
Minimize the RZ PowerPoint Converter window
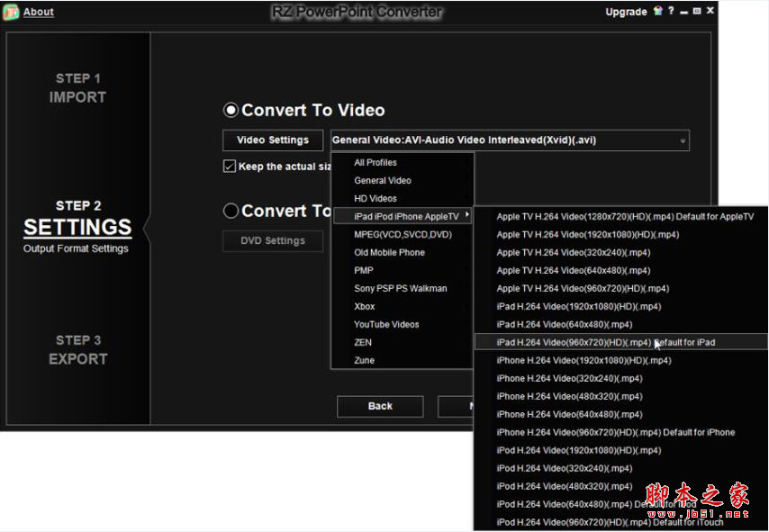[683, 12]
